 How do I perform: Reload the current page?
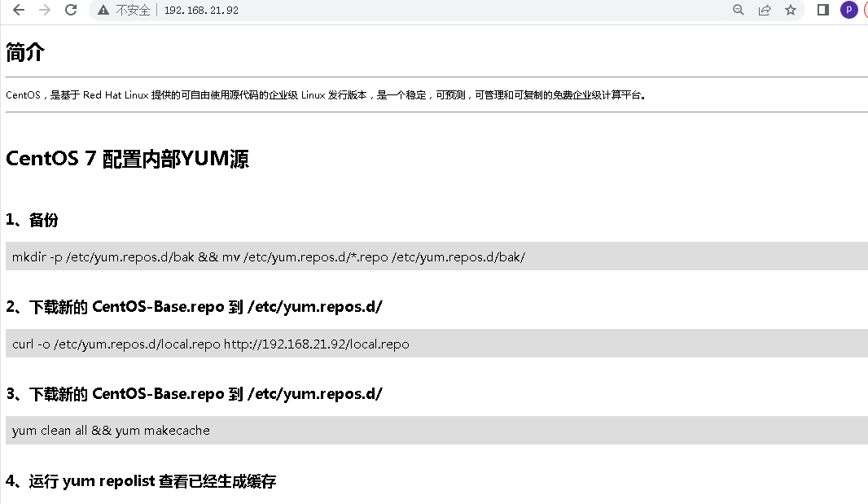point(71,10)
